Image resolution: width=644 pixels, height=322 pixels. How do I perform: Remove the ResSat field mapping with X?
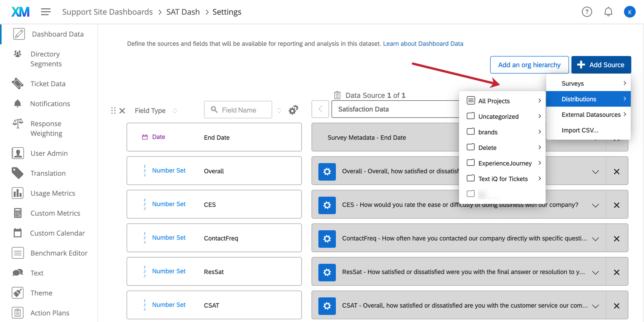616,272
